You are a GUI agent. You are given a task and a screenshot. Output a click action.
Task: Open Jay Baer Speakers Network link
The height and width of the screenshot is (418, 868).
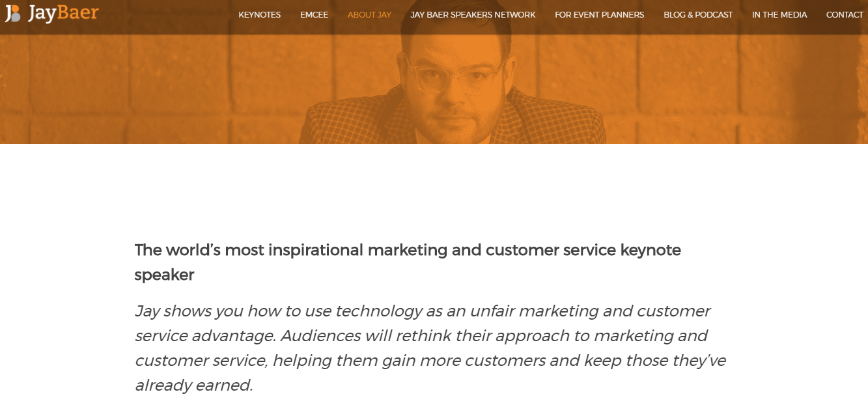(x=473, y=15)
